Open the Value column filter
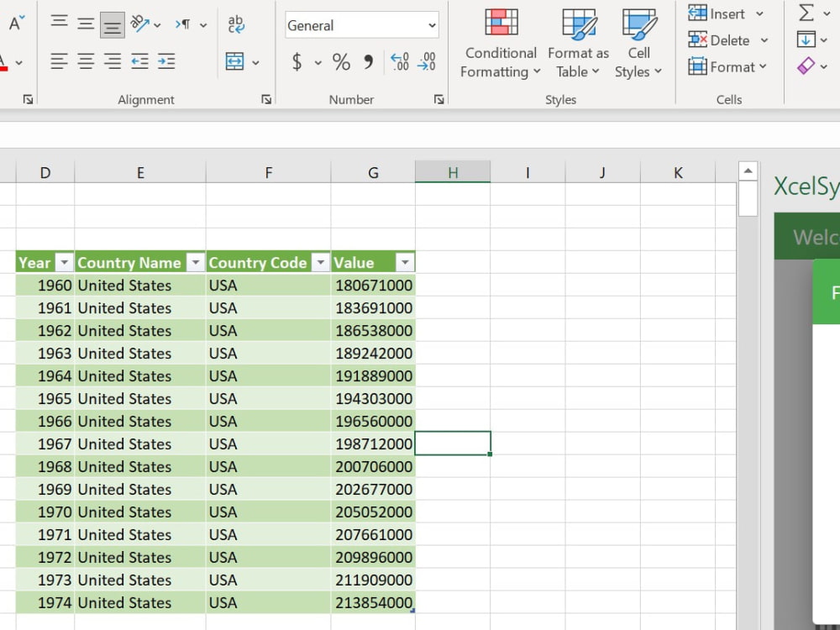This screenshot has width=840, height=630. [x=405, y=262]
